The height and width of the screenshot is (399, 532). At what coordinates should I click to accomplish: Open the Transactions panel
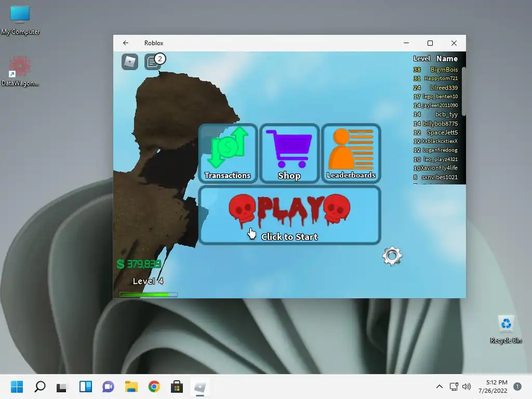click(228, 153)
